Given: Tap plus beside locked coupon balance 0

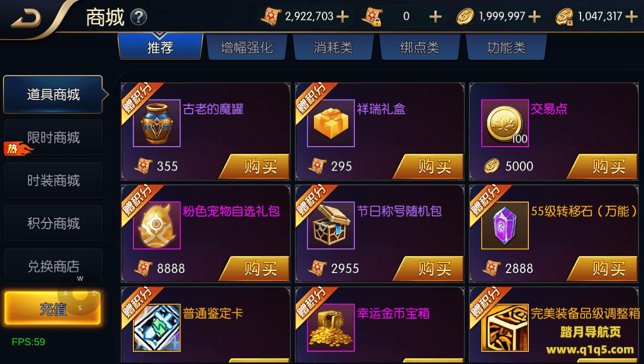Looking at the screenshot, I should tap(436, 17).
